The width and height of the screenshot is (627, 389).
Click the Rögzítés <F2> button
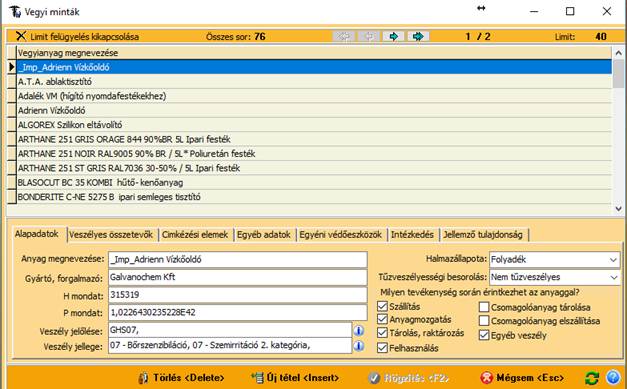click(409, 377)
